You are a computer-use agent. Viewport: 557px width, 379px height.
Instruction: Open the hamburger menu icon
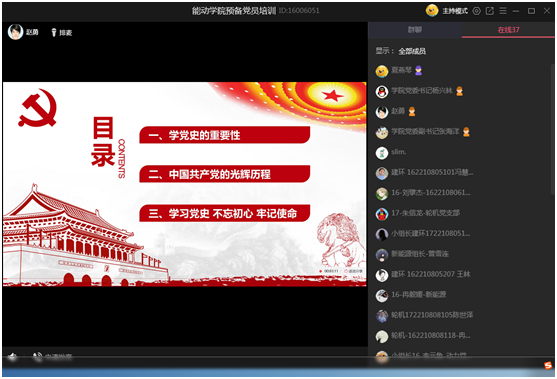(503, 11)
